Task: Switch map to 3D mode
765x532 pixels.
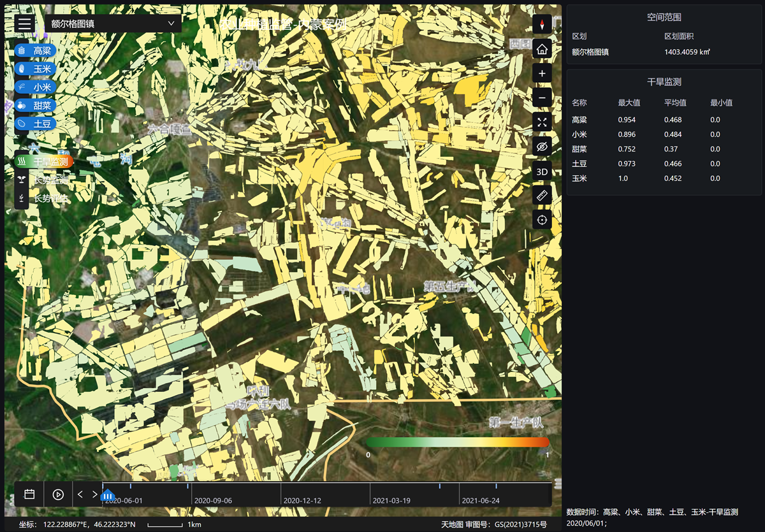Action: point(542,171)
